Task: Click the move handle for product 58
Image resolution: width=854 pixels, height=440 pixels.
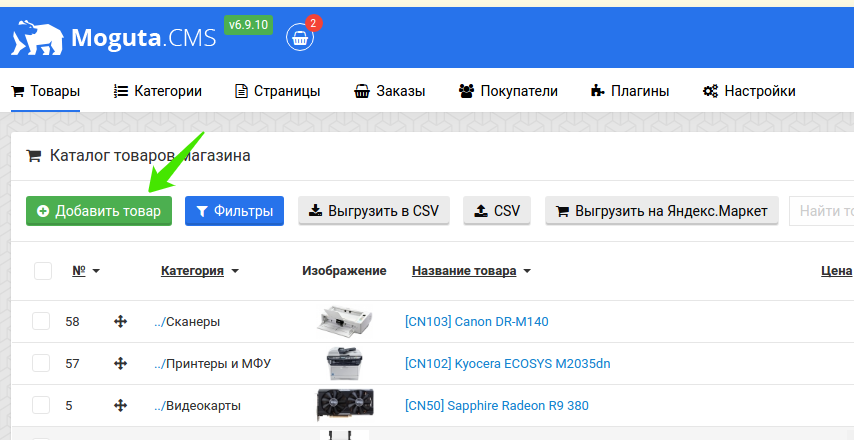Action: [120, 321]
